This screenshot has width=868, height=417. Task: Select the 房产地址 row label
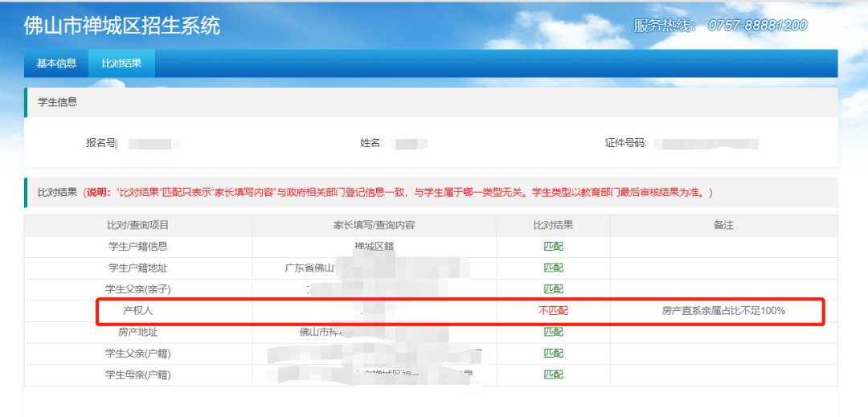pos(138,331)
